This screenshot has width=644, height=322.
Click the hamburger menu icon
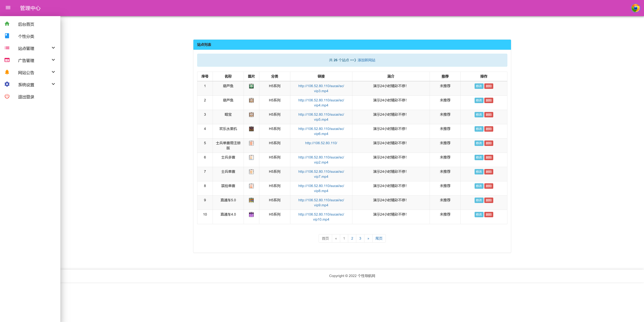(8, 8)
